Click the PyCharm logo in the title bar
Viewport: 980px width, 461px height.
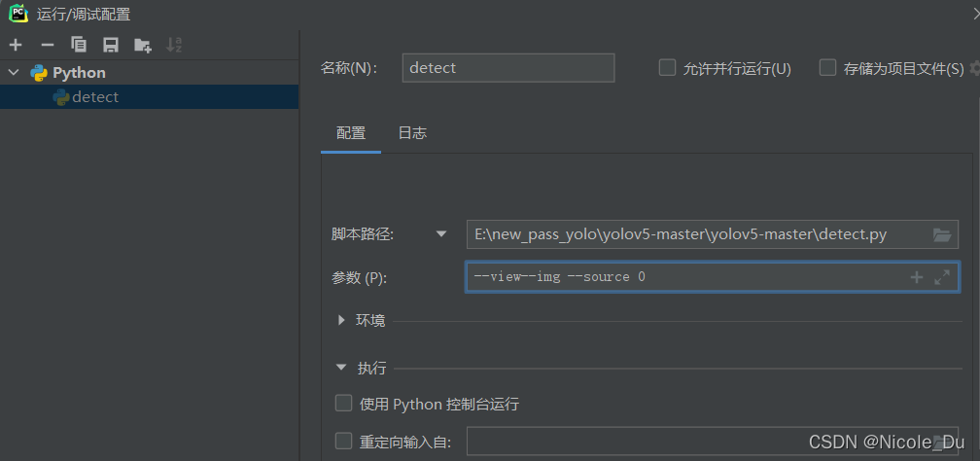click(x=18, y=12)
